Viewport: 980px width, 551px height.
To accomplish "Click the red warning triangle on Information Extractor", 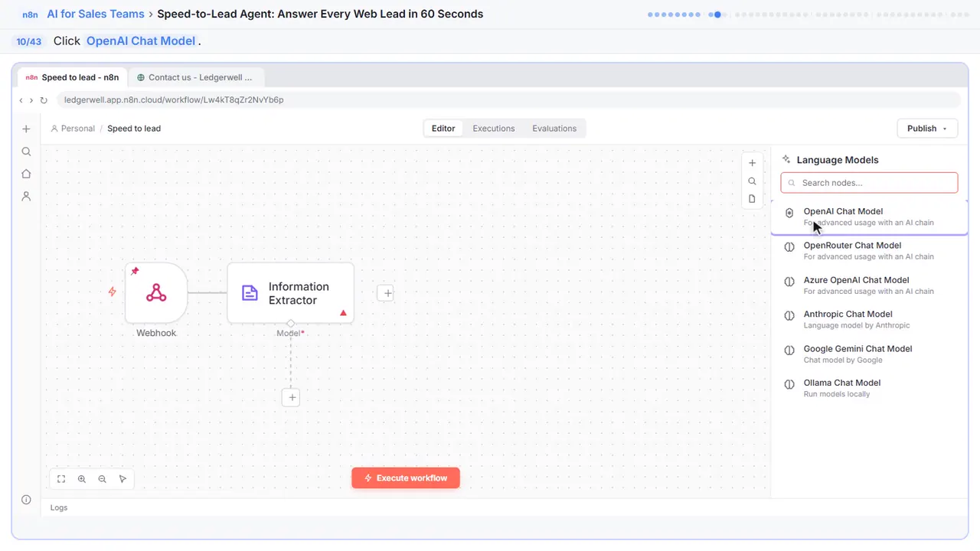I will pyautogui.click(x=343, y=312).
